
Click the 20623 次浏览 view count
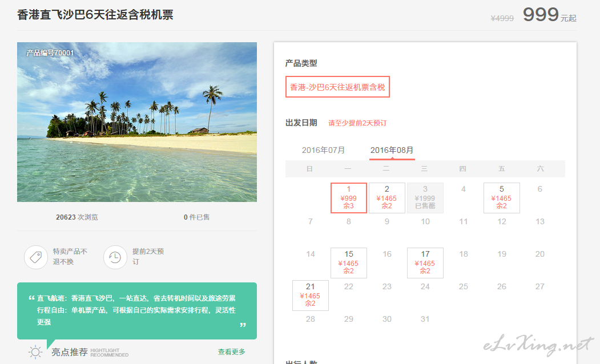77,217
